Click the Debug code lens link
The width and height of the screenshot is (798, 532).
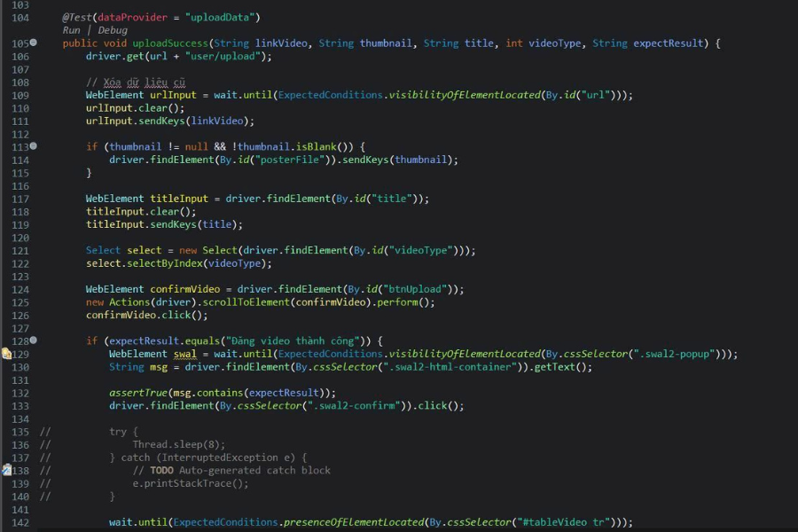[113, 30]
